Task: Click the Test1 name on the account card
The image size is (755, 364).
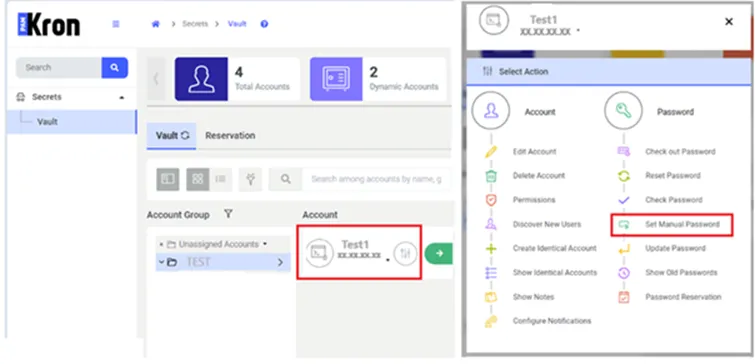Action: click(x=355, y=245)
